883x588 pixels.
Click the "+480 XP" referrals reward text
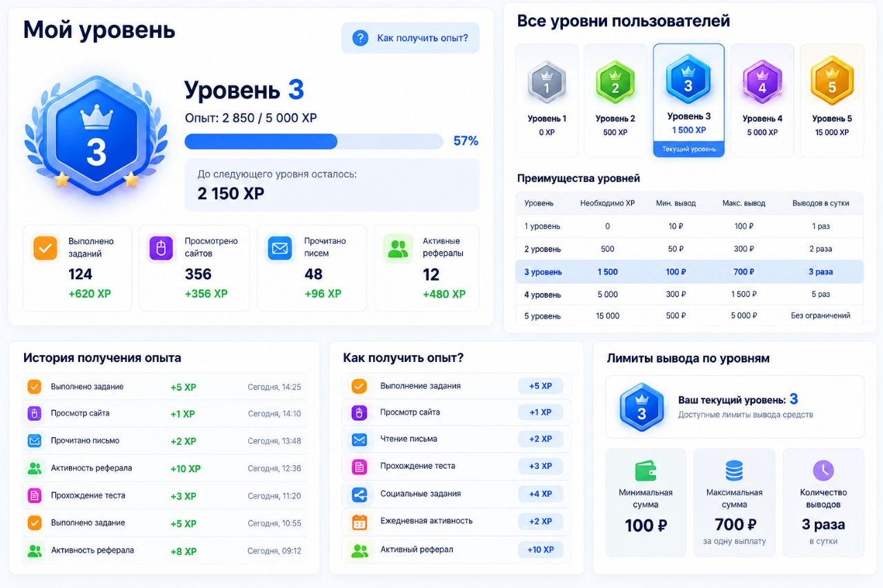pyautogui.click(x=444, y=294)
